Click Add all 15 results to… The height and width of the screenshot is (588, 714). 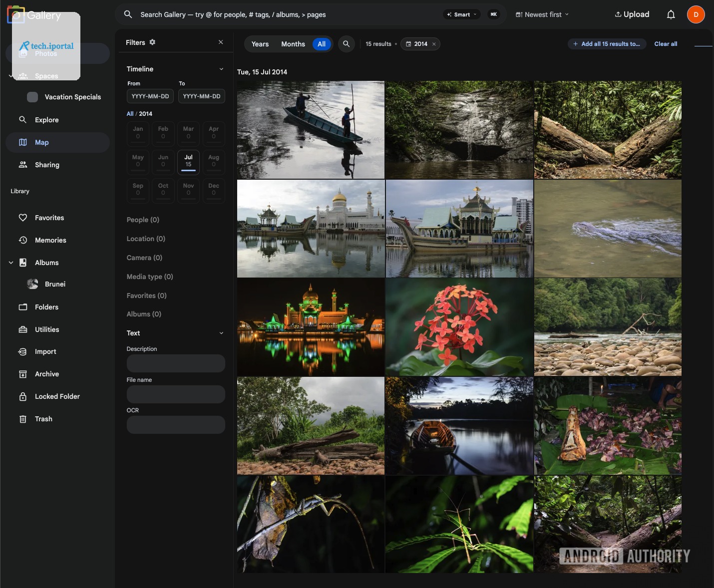pyautogui.click(x=607, y=44)
